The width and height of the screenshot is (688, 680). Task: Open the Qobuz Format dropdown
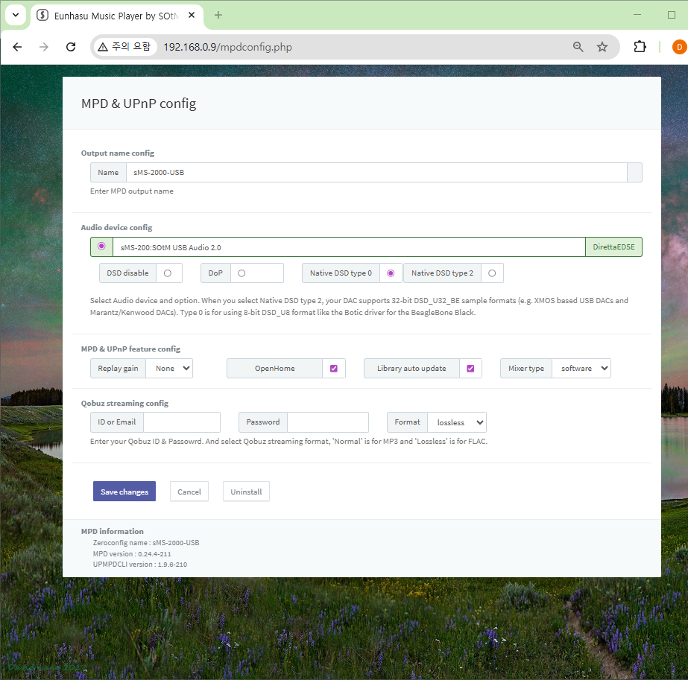click(x=457, y=422)
